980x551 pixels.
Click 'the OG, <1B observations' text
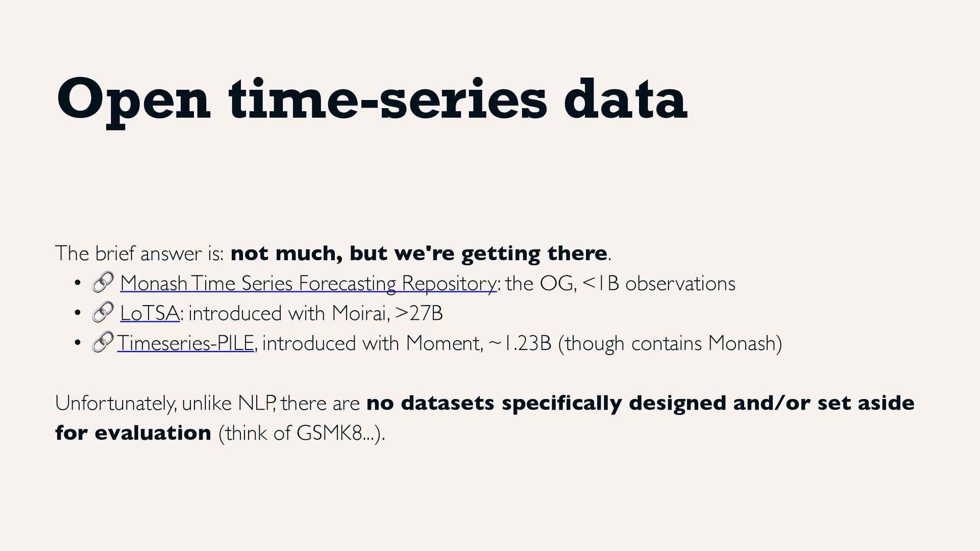[620, 284]
